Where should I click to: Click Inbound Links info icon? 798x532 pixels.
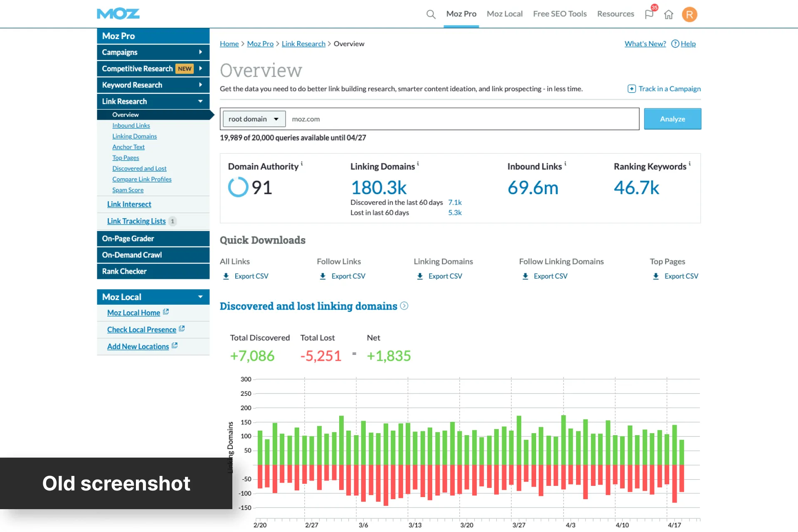[x=565, y=164]
